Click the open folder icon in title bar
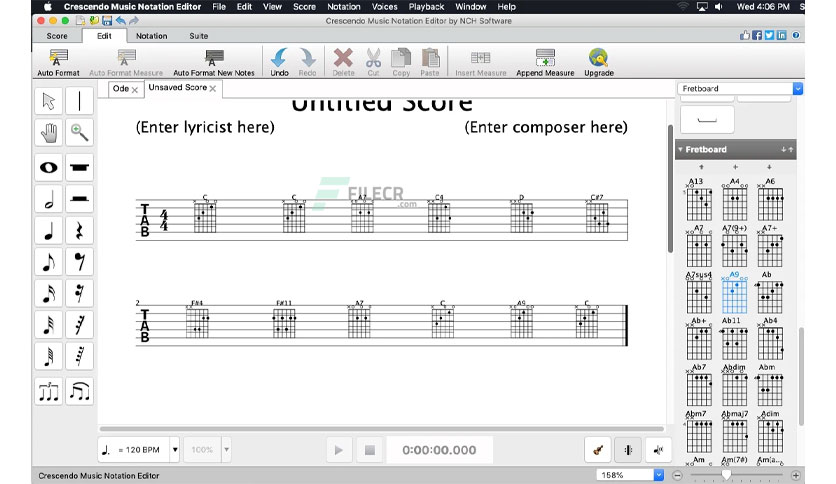Viewport: 836px width, 484px height. (x=94, y=21)
